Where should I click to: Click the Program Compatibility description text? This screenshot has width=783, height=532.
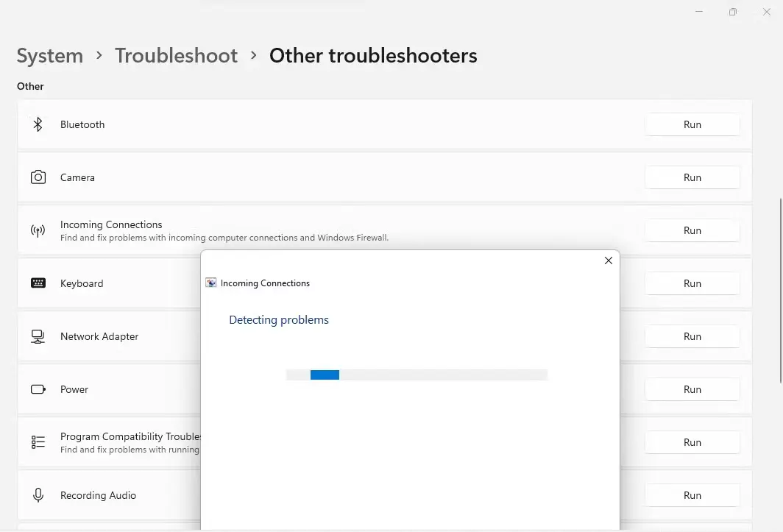coord(130,450)
